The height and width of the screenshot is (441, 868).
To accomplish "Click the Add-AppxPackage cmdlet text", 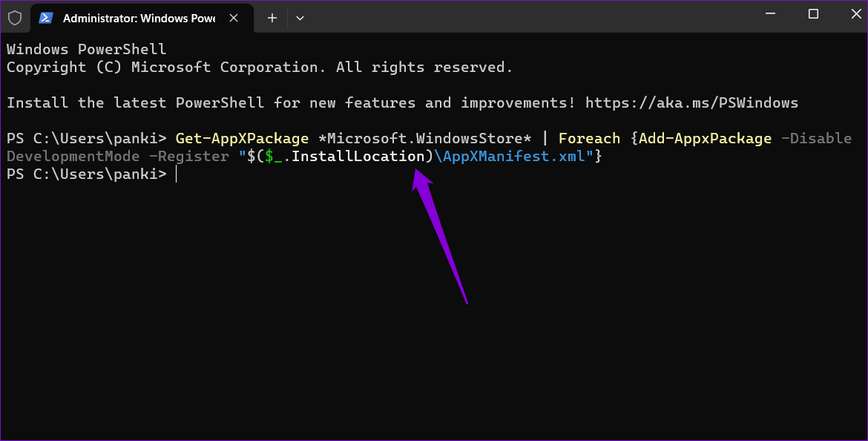I will pos(705,139).
